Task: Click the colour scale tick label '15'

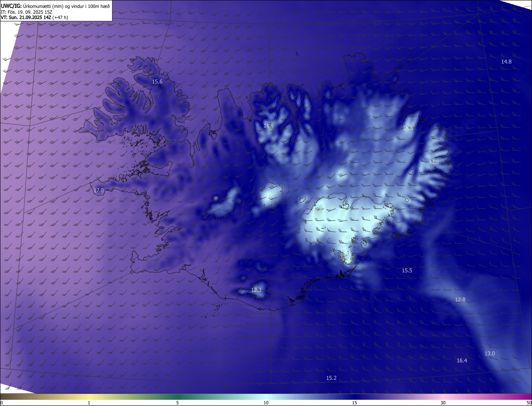Action: coord(355,403)
